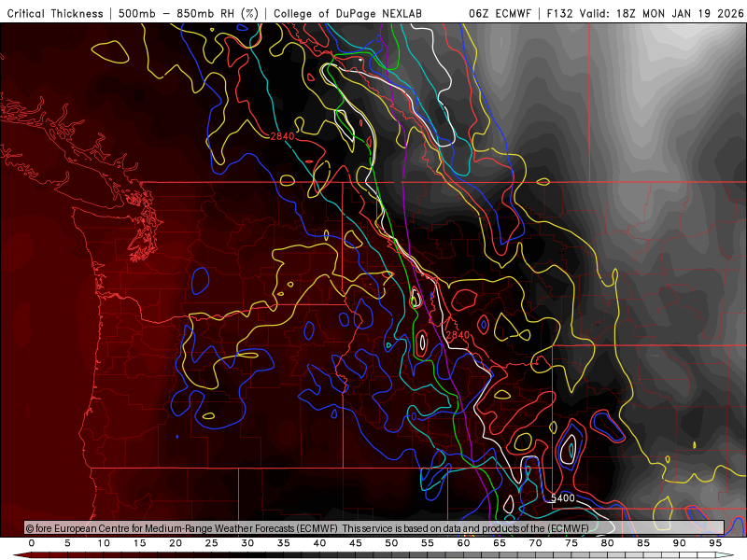Click the '20' colorbar scale value
This screenshot has height=560, width=747.
pyautogui.click(x=176, y=543)
